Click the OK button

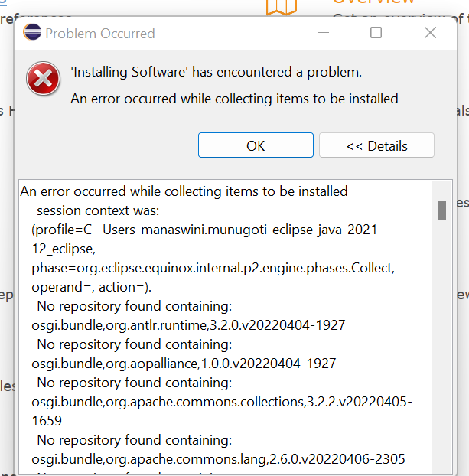click(256, 145)
